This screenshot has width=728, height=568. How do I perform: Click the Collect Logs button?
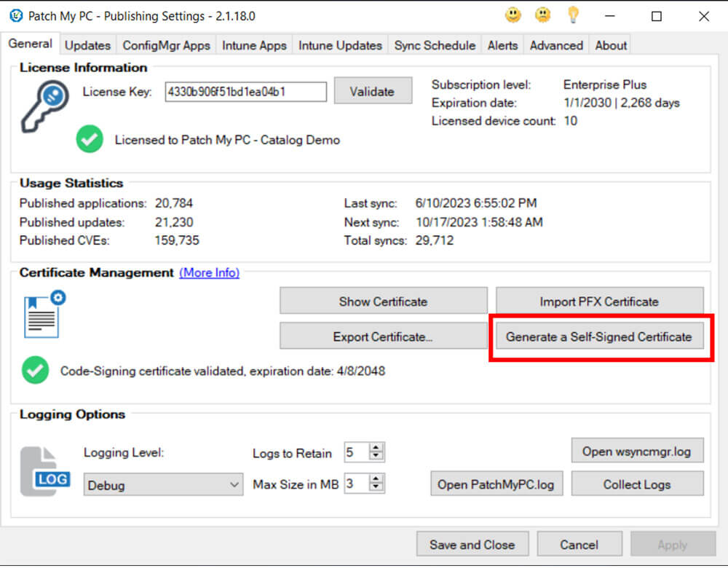click(637, 484)
